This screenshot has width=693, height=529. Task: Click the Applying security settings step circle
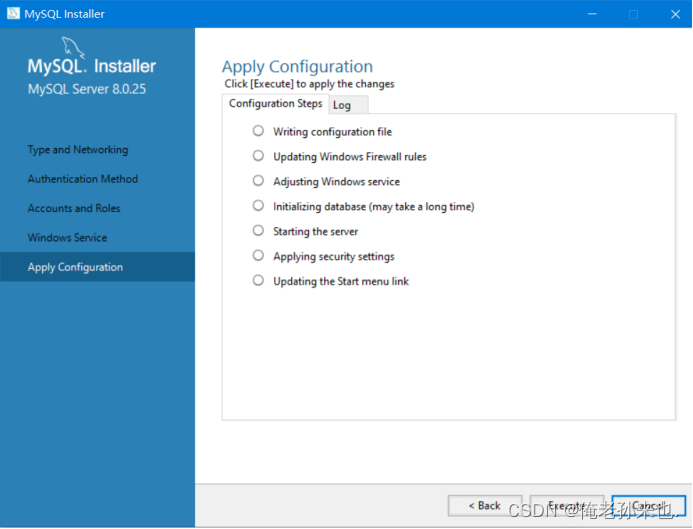258,255
